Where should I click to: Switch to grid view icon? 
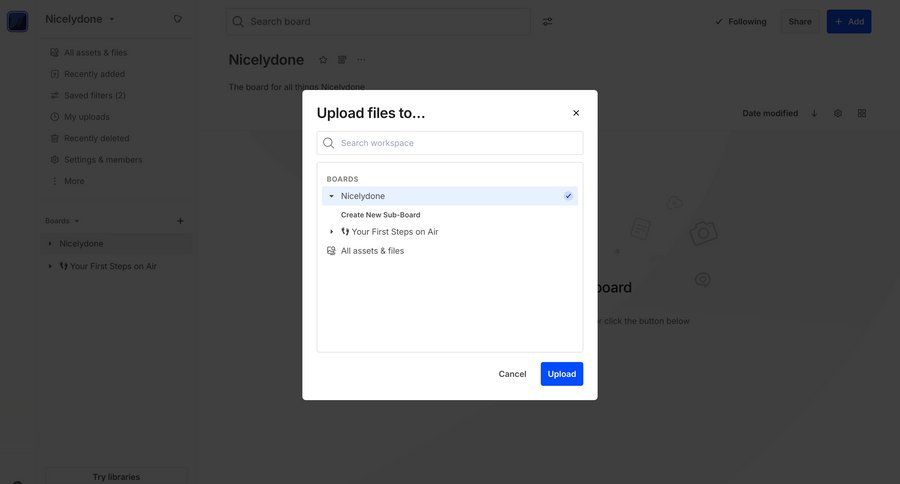862,114
